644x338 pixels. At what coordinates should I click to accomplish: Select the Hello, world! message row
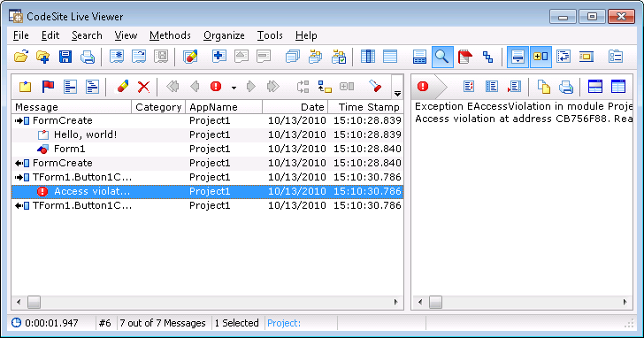[x=207, y=134]
